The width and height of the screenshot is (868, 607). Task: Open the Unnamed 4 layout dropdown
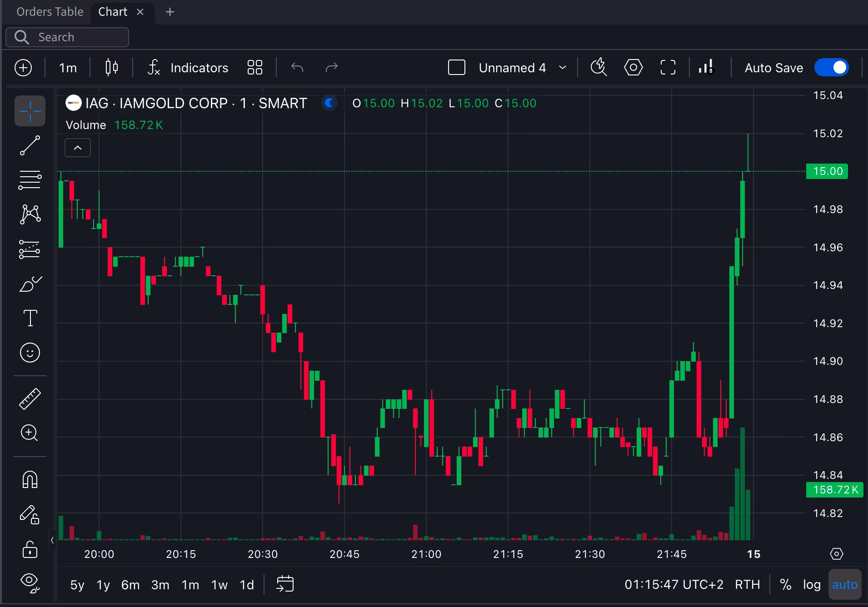[x=523, y=68]
